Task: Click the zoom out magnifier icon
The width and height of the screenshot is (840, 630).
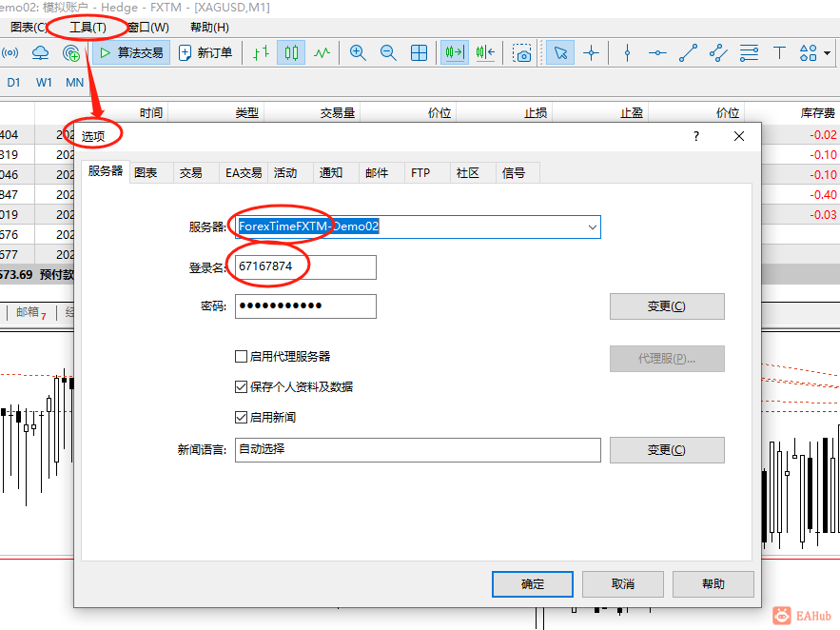Action: [388, 52]
